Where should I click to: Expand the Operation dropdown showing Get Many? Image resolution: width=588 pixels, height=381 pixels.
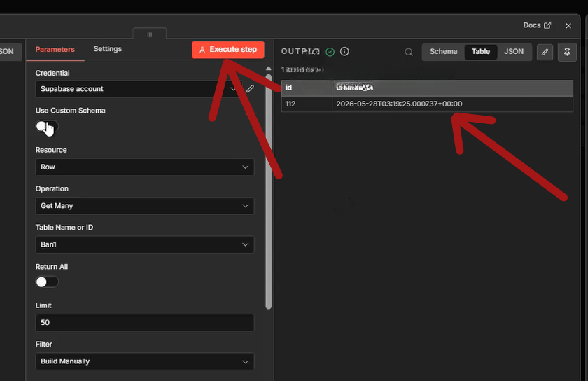pyautogui.click(x=144, y=206)
